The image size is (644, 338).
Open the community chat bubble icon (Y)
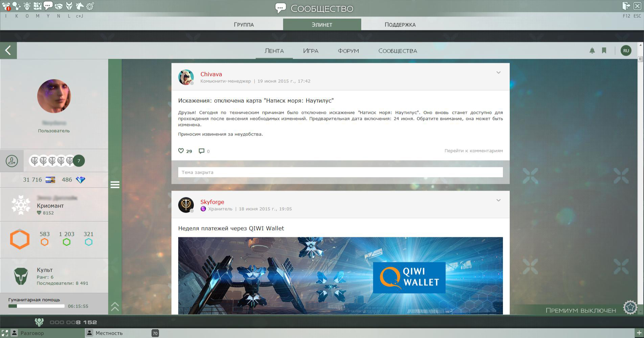pos(48,6)
